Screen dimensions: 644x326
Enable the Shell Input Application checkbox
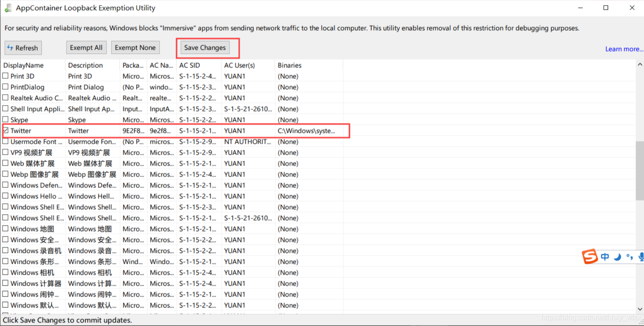(5, 109)
